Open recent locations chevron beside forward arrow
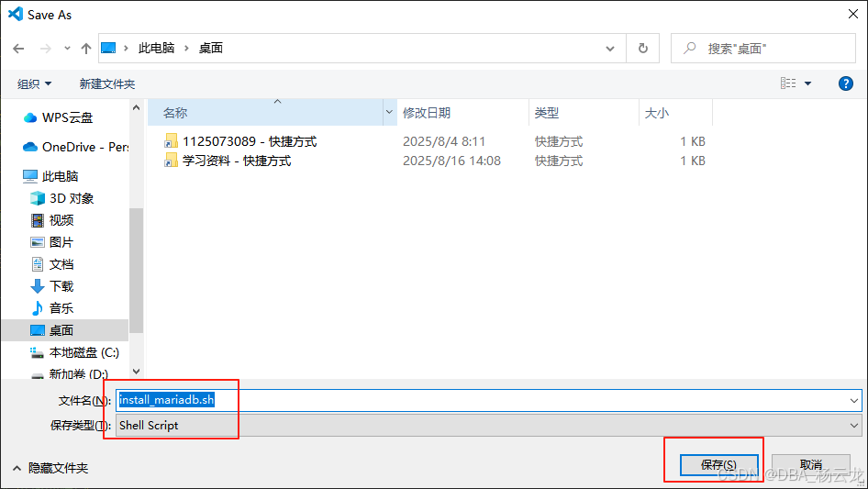 coord(67,49)
